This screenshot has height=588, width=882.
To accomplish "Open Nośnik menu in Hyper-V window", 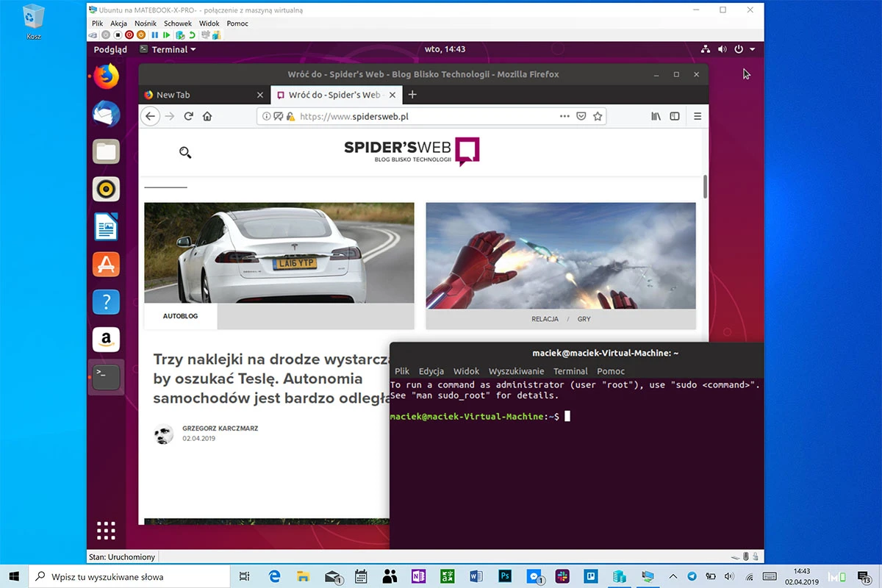I will pos(146,24).
